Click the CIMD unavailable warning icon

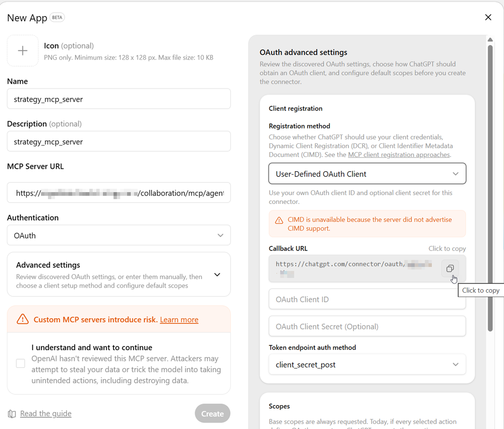(279, 221)
